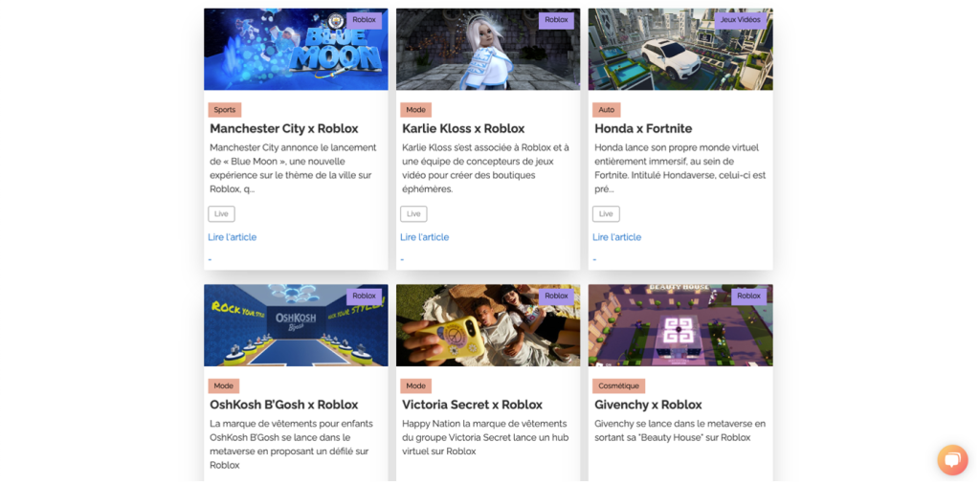Viewport: 980px width, 484px height.
Task: Click Happy Nation description paragraph
Action: click(485, 437)
